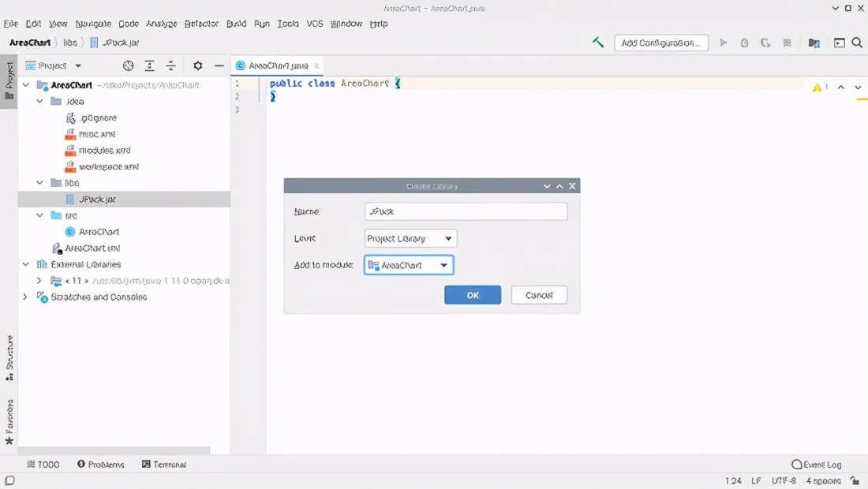Close the Create Library dialog
Image resolution: width=868 pixels, height=489 pixels.
pyautogui.click(x=572, y=186)
